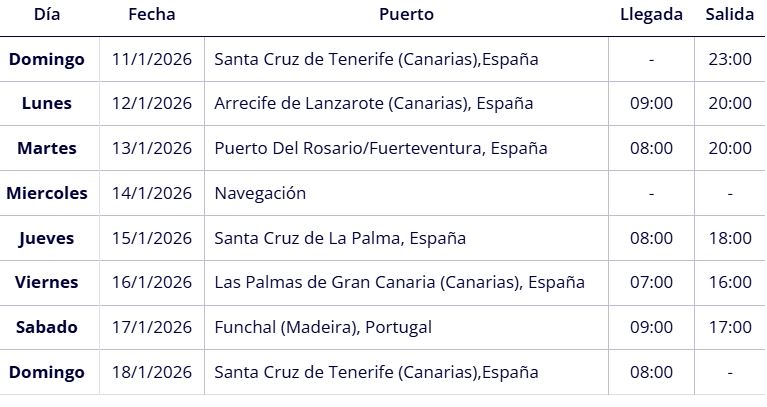767x407 pixels.
Task: Select the Santa Cruz de La Palma cell
Action: point(340,239)
